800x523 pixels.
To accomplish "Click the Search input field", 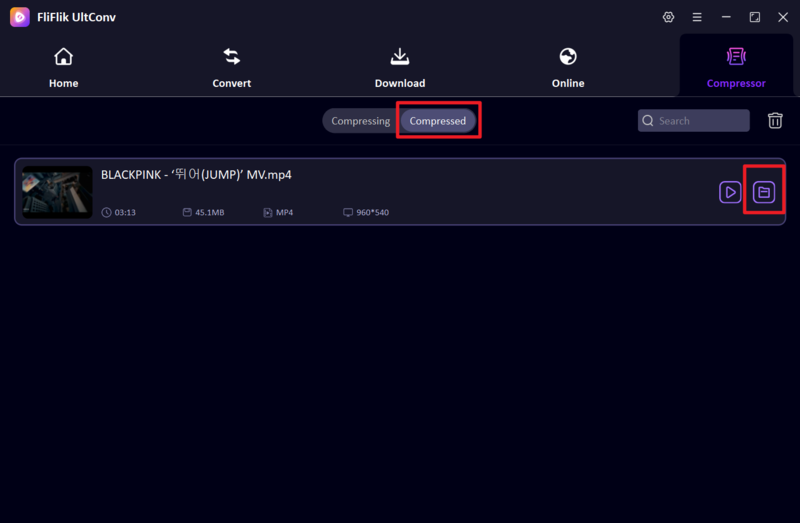I will (x=693, y=120).
